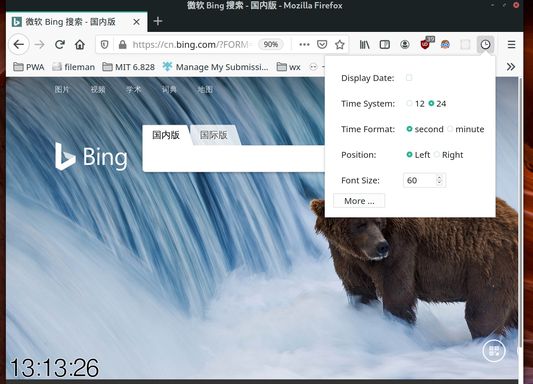
Task: Select 24-hour time system
Action: tap(431, 103)
